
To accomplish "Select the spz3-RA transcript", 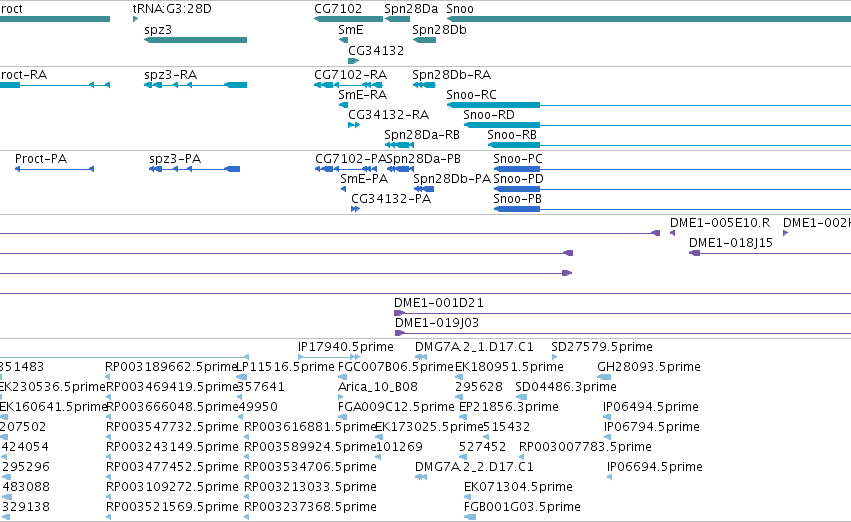I will coord(195,85).
